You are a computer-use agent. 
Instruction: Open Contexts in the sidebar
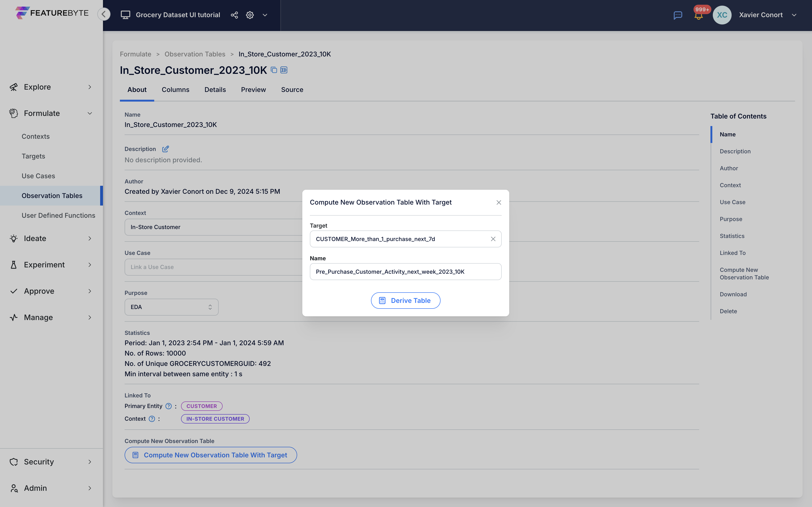pos(35,136)
